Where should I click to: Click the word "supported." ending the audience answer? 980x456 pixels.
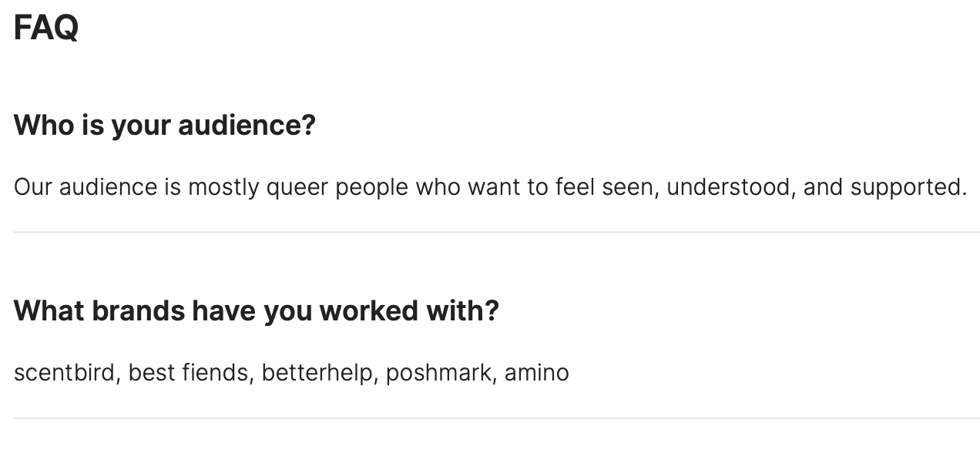point(908,187)
